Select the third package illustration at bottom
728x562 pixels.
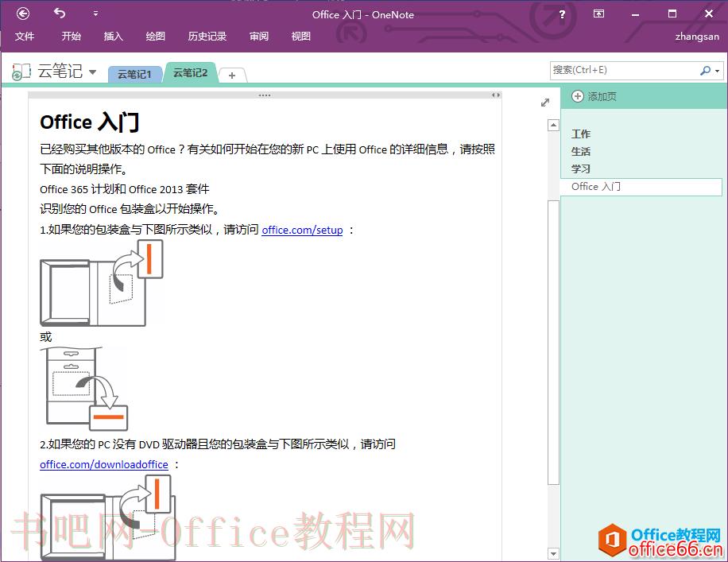108,517
